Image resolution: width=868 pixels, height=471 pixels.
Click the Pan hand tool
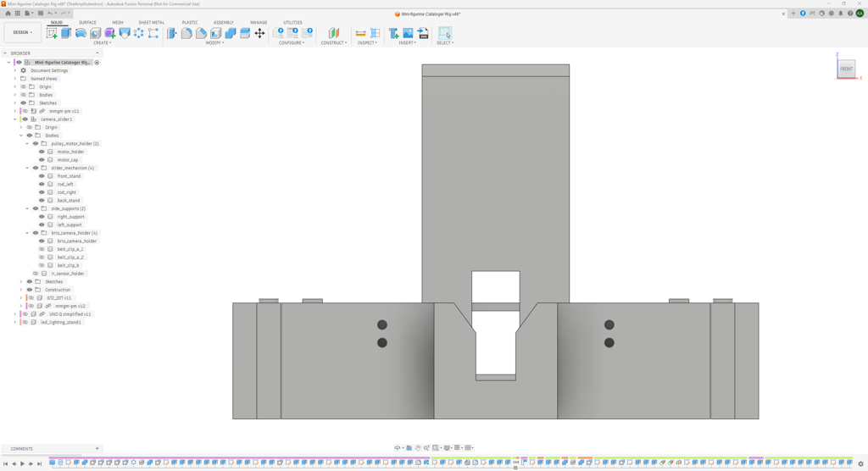pyautogui.click(x=418, y=448)
